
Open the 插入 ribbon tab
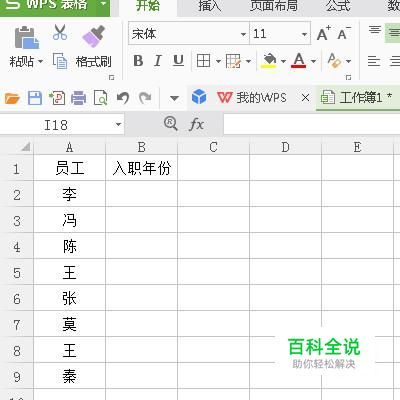pos(210,6)
